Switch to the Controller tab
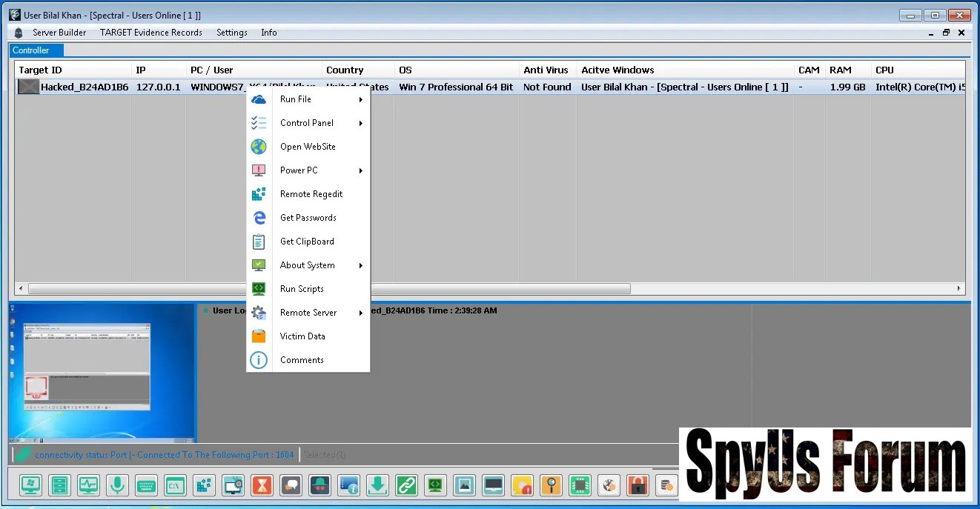This screenshot has width=980, height=509. 31,50
